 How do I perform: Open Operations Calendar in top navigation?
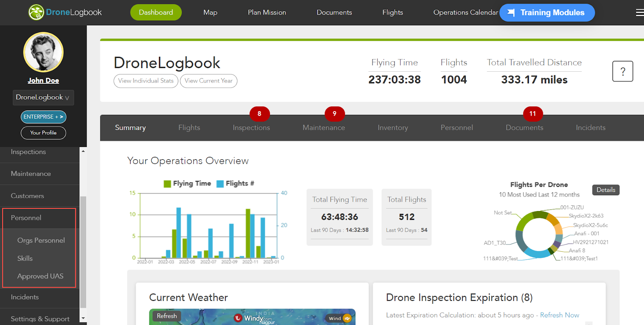pos(465,12)
